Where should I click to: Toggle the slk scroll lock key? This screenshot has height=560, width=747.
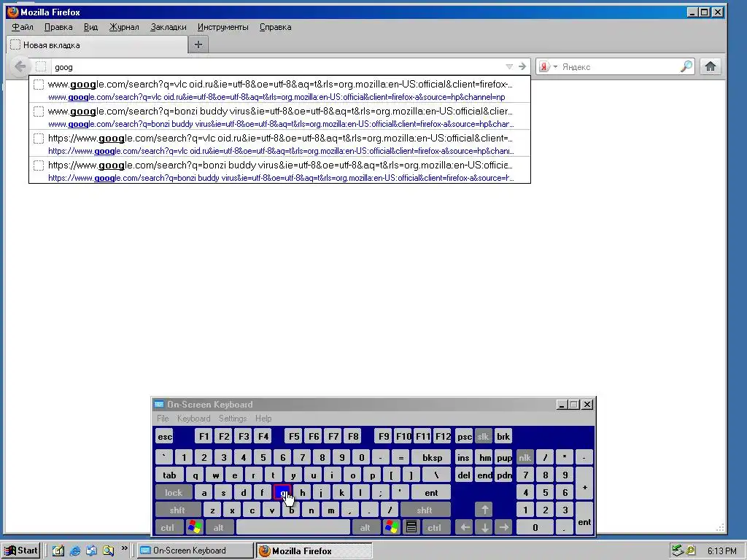pos(483,436)
